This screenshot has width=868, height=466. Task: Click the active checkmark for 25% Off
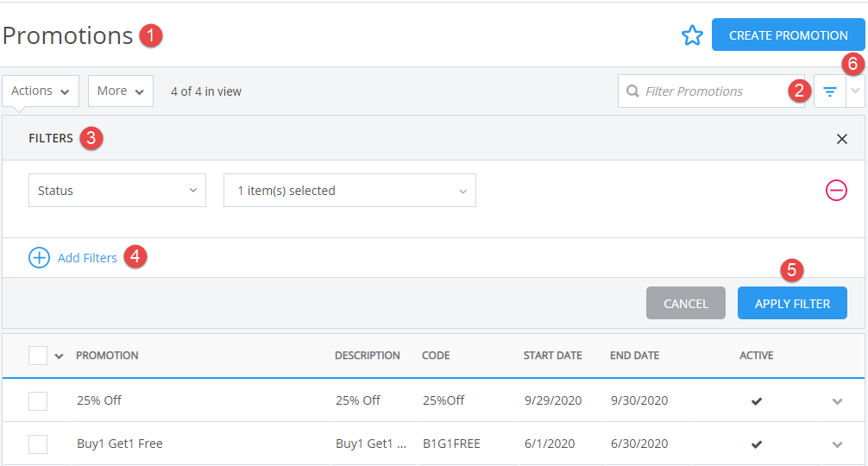pos(756,400)
